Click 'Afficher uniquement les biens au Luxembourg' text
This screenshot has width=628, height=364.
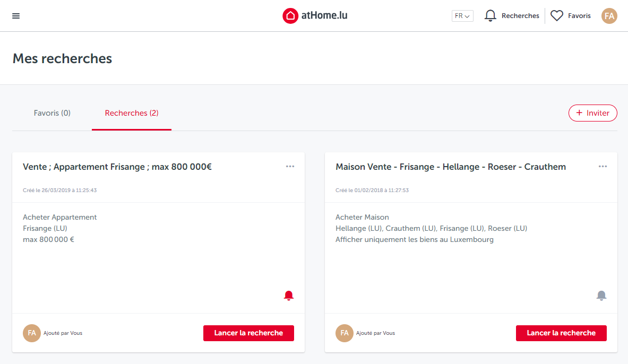[415, 239]
